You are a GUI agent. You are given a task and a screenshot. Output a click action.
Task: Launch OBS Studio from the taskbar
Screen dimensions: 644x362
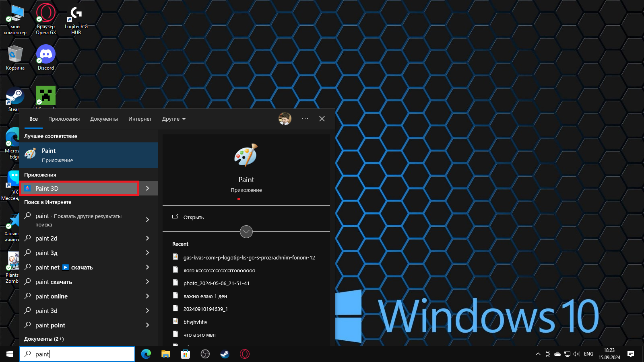205,354
